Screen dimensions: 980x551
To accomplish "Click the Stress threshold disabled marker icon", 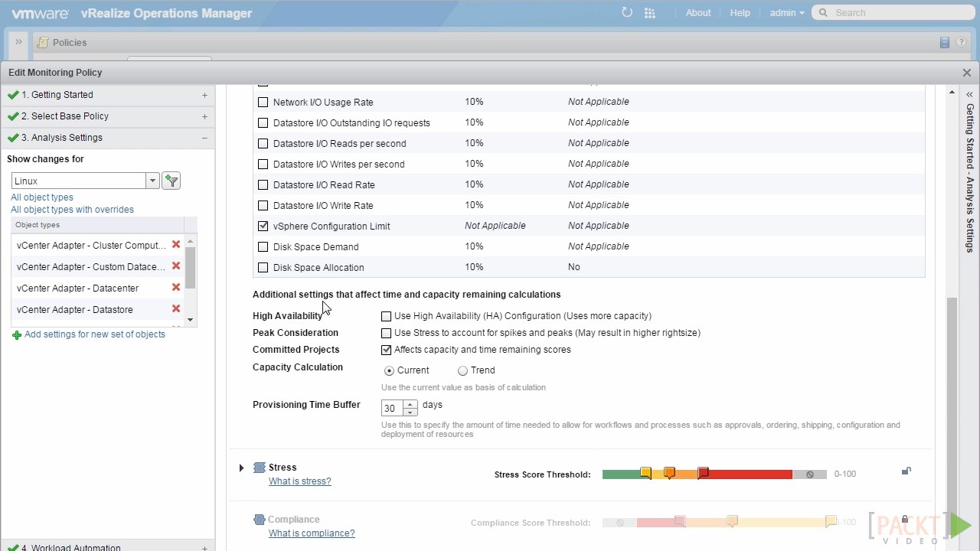I will pyautogui.click(x=810, y=474).
